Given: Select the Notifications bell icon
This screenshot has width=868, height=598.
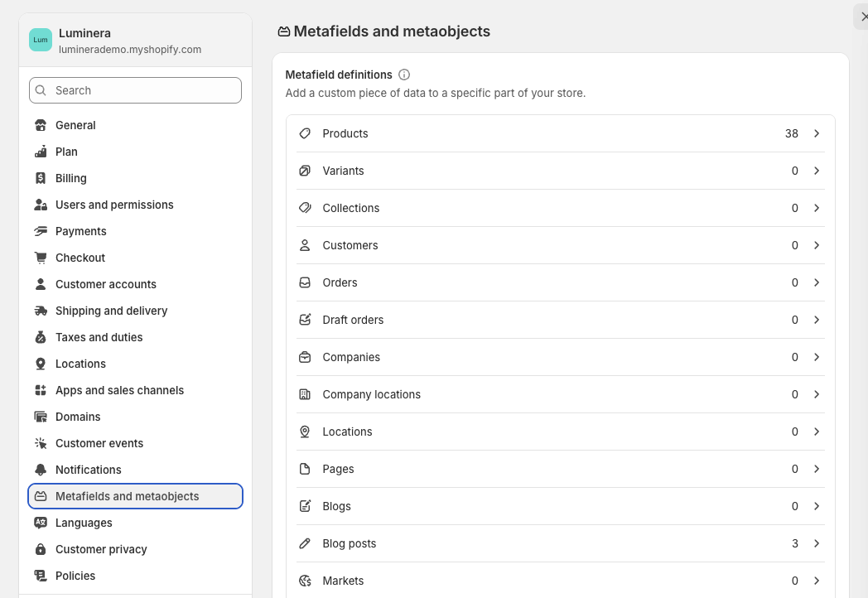Looking at the screenshot, I should pyautogui.click(x=39, y=470).
